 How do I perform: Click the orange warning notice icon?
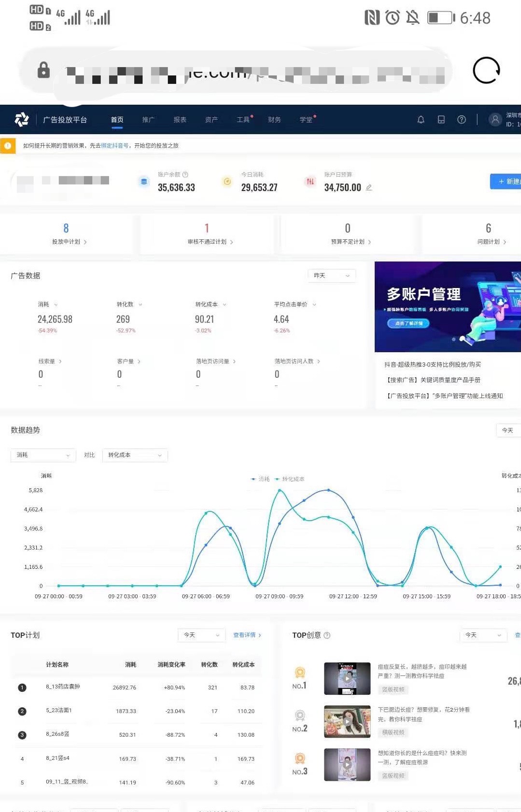click(8, 146)
